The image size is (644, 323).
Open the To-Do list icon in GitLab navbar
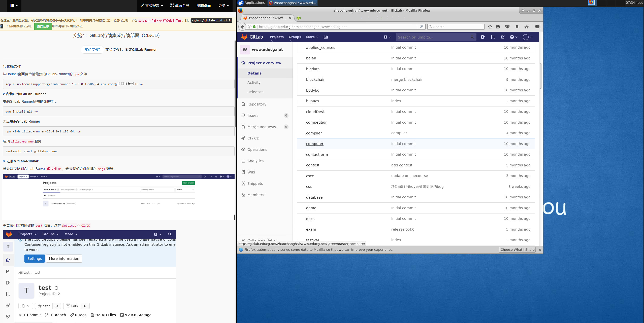click(503, 37)
